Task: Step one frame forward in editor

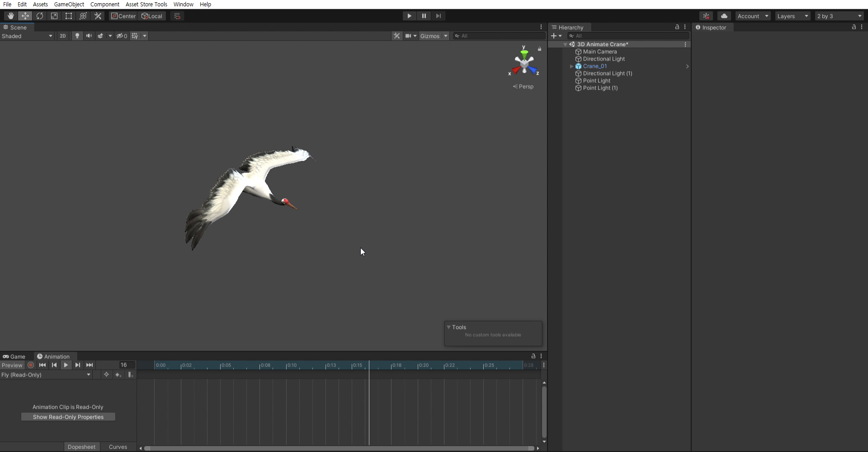Action: 438,16
